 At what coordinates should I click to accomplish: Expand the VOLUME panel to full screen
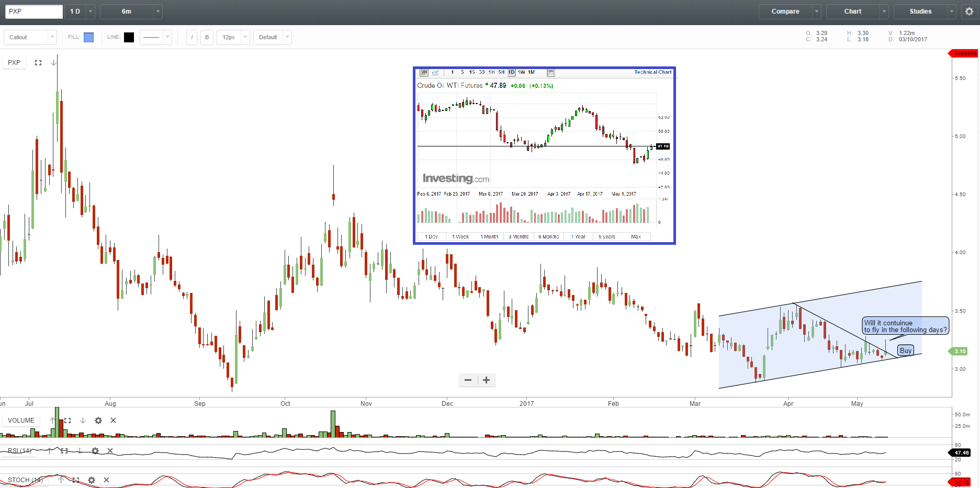tap(67, 420)
